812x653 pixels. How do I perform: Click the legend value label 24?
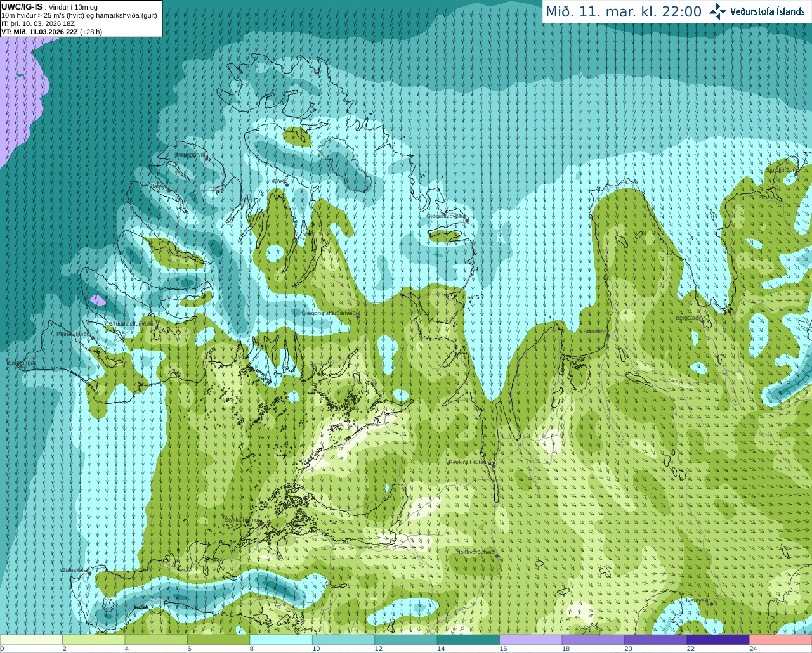[753, 649]
